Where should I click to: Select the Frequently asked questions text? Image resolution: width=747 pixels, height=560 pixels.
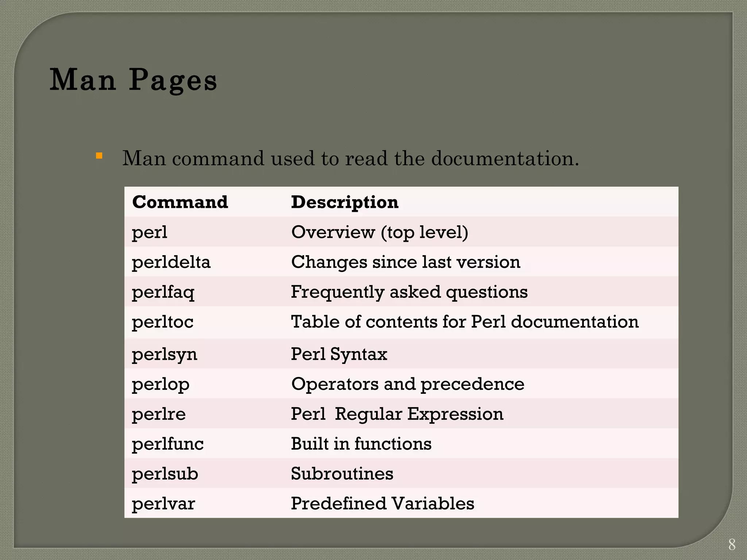[x=409, y=292]
